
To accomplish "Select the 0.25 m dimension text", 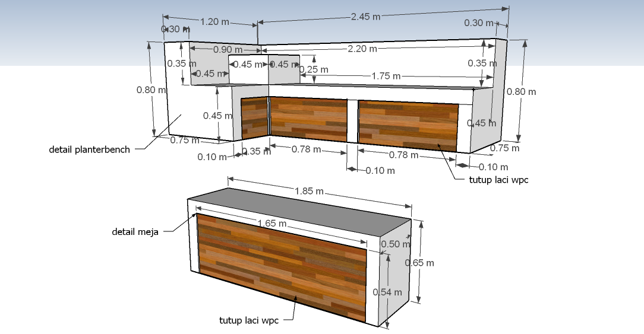I will point(314,69).
